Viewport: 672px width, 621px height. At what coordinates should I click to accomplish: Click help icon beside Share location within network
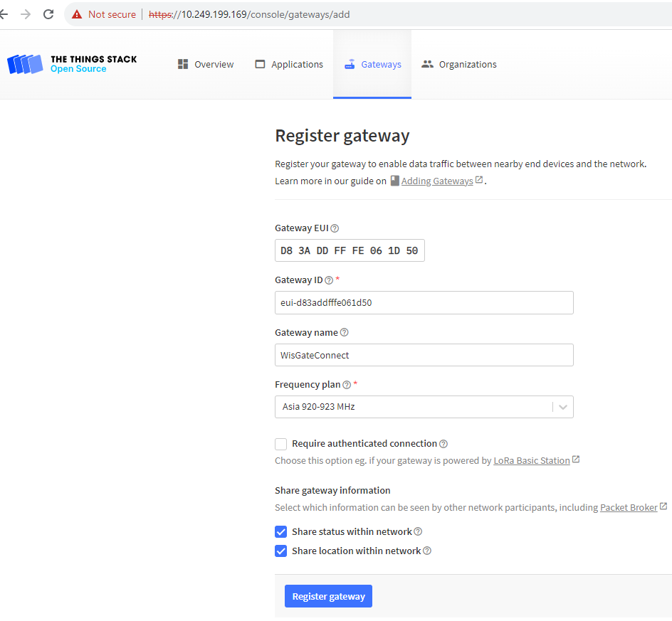coord(427,551)
